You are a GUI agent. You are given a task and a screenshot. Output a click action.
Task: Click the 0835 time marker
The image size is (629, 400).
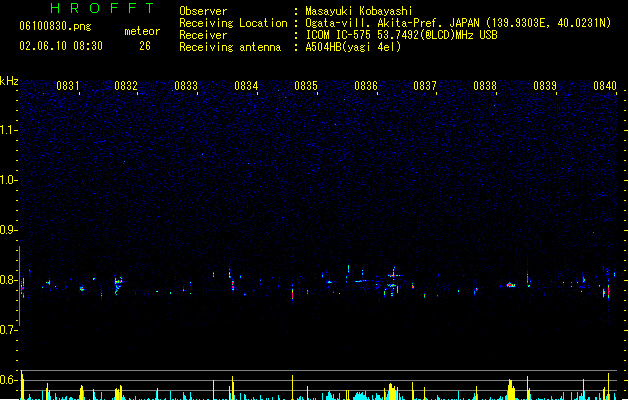coord(306,86)
